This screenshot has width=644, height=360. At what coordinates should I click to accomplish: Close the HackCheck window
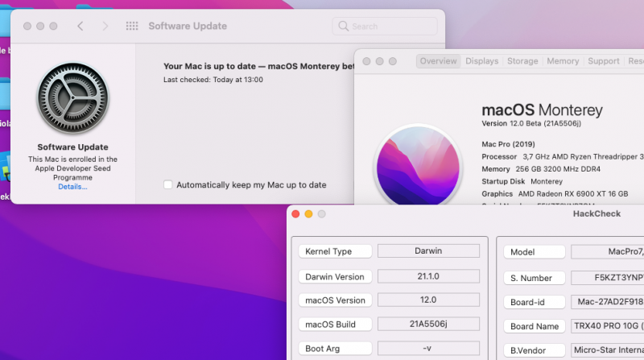click(x=295, y=214)
